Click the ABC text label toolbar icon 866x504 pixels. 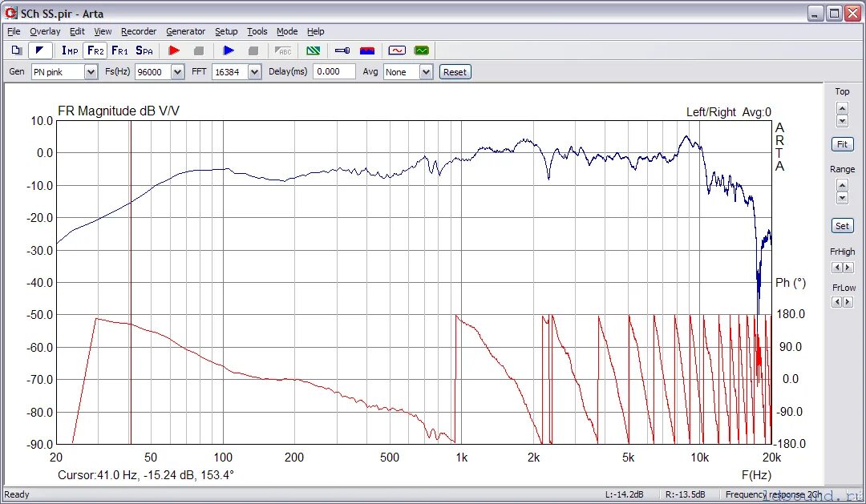[x=283, y=50]
